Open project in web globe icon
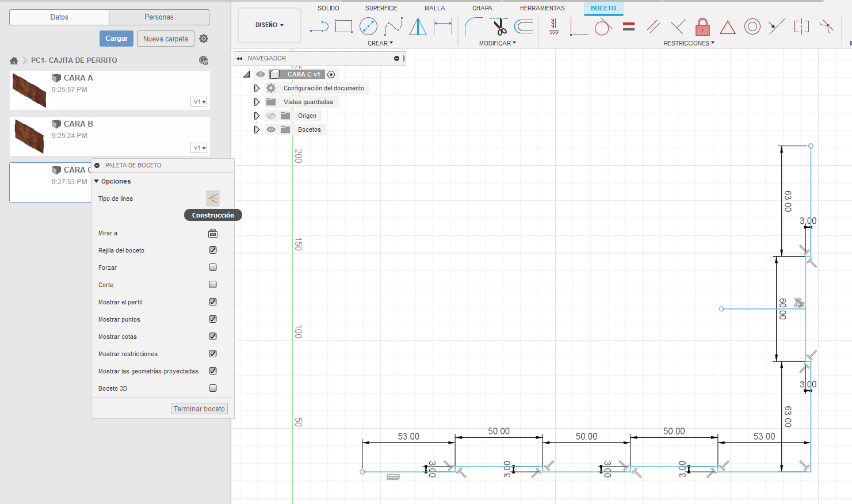 tap(204, 60)
